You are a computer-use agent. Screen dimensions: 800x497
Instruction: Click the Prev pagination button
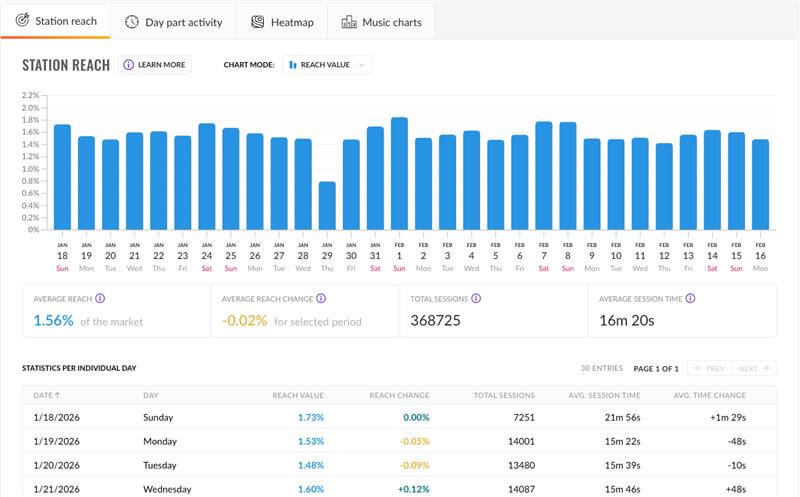click(x=710, y=368)
